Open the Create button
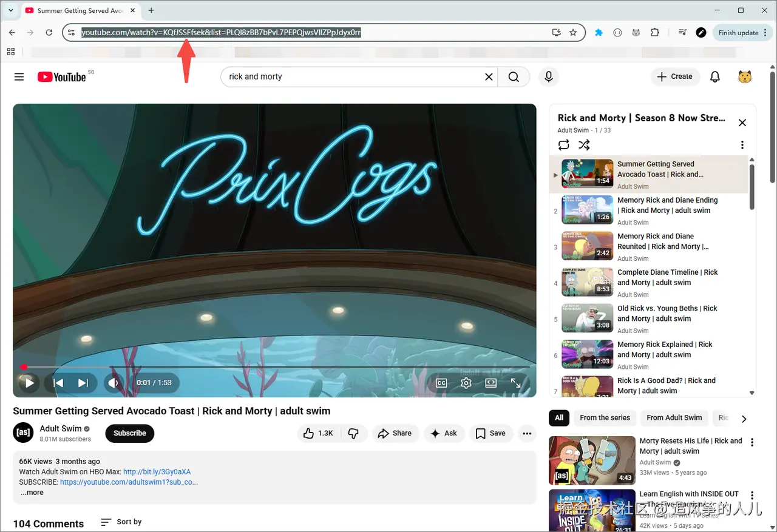Screen dimensions: 777x532 [x=675, y=76]
